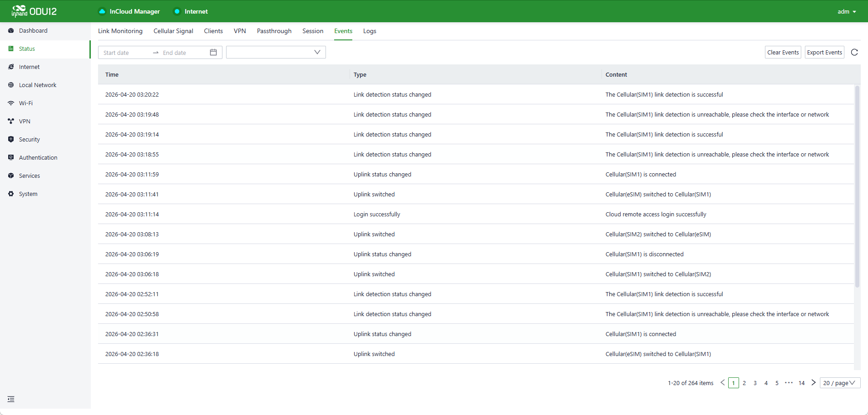Click the Export Events button
The height and width of the screenshot is (415, 868).
pos(824,53)
